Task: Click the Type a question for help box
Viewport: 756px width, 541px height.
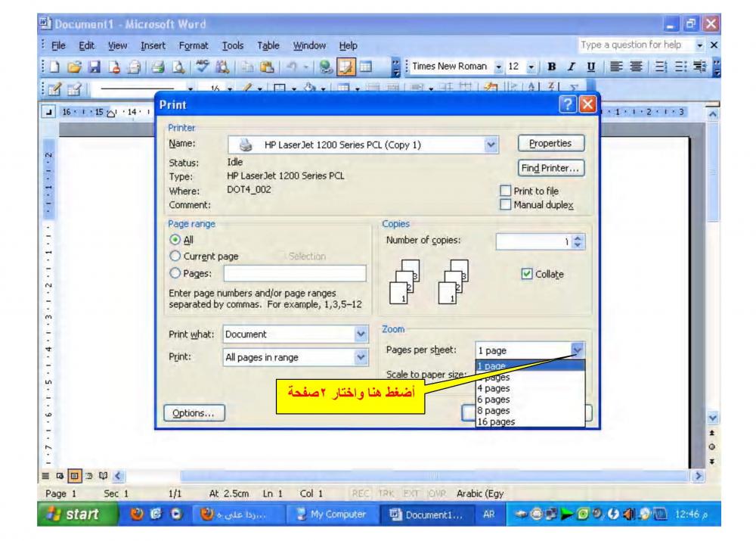Action: click(x=636, y=45)
